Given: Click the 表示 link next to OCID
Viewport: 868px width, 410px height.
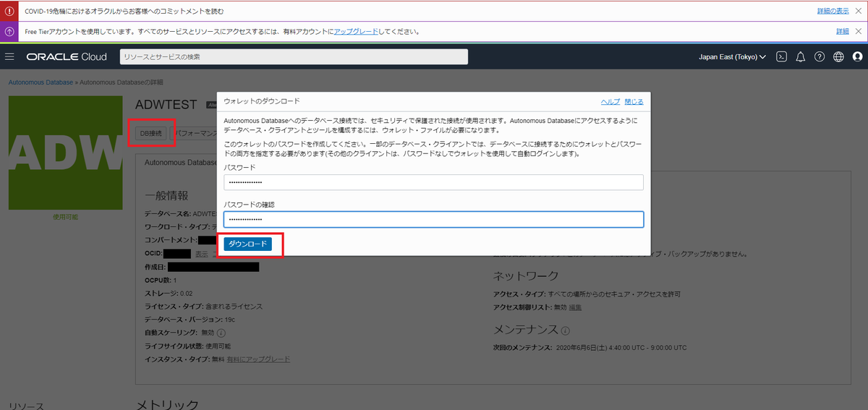Looking at the screenshot, I should click(x=202, y=254).
